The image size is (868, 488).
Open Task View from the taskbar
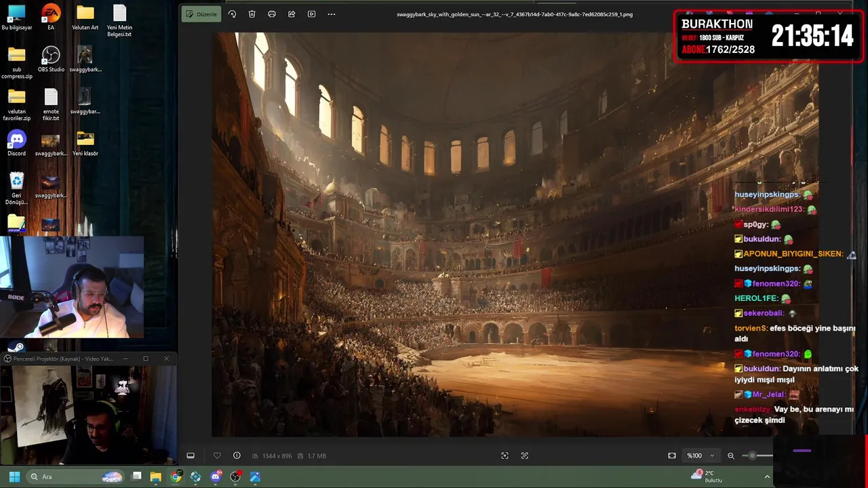pyautogui.click(x=136, y=477)
